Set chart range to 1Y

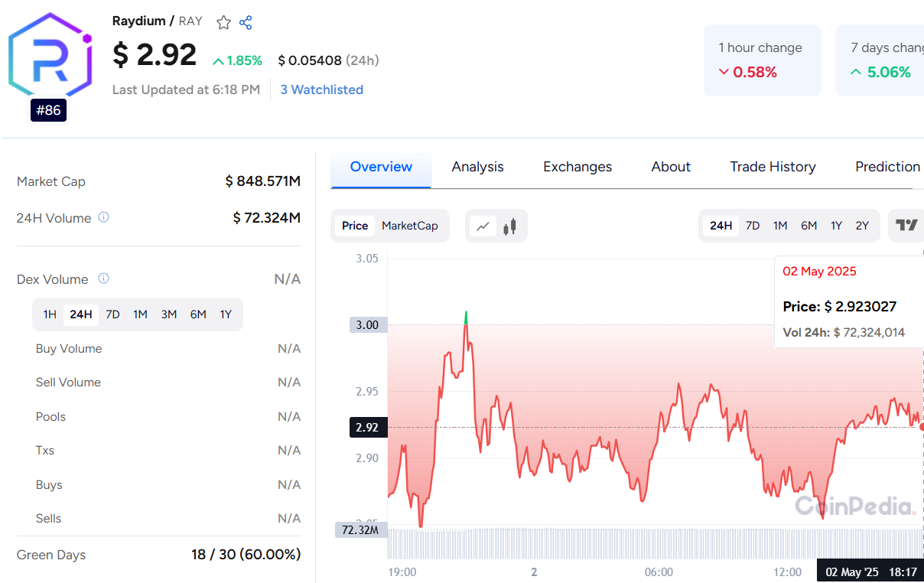pos(837,226)
